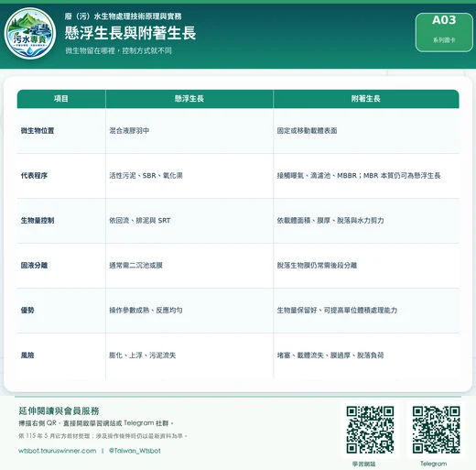
Task: Click the 學習網站 caption under QR
Action: (x=363, y=464)
